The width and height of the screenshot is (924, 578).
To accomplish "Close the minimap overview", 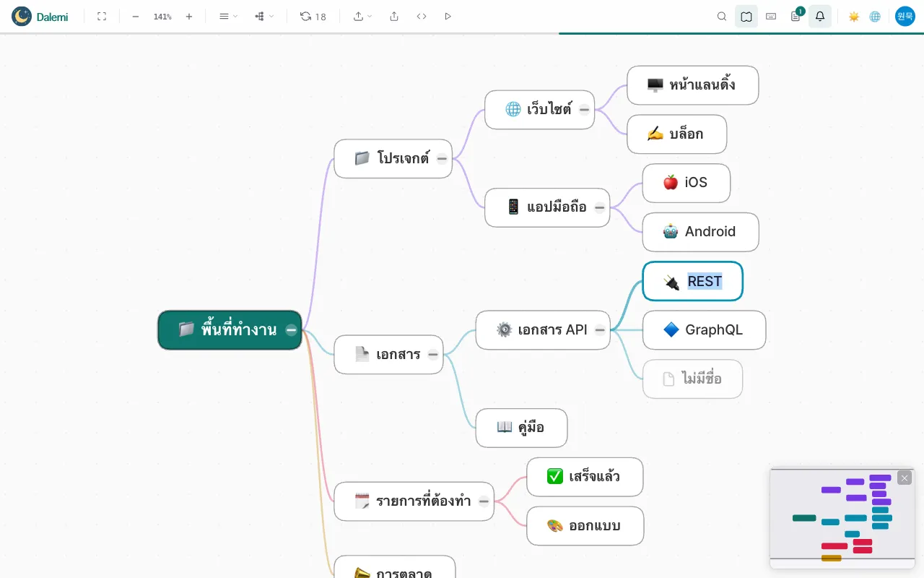I will coord(905,478).
